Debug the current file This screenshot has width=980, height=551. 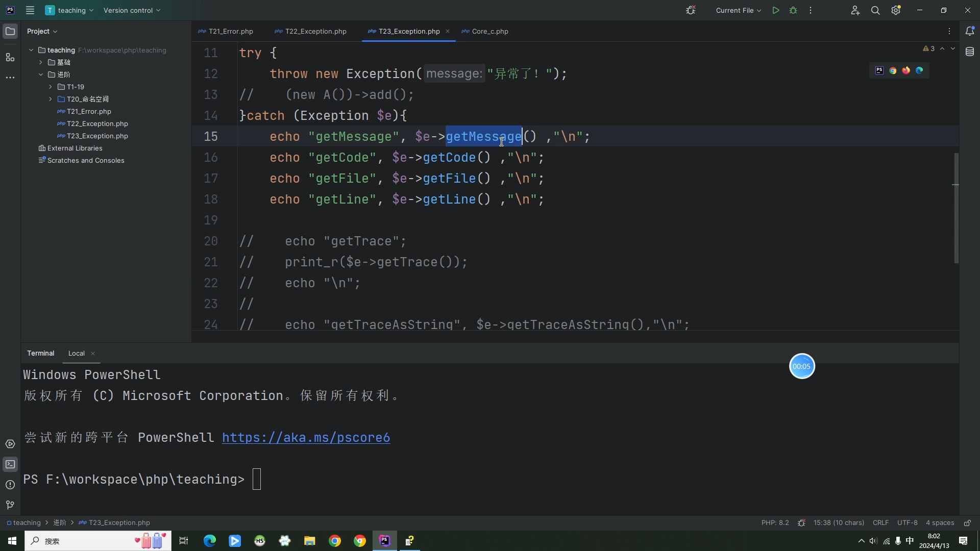pos(793,10)
